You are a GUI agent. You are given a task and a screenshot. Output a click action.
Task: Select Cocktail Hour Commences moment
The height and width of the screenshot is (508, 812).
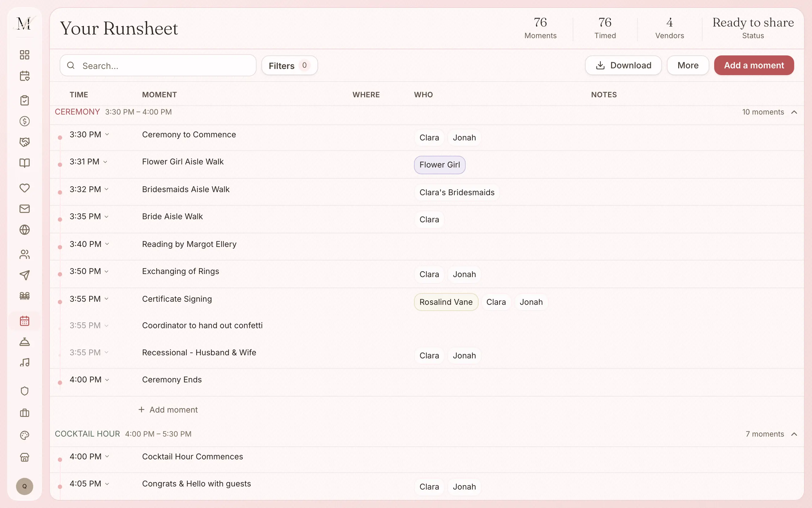pyautogui.click(x=193, y=457)
